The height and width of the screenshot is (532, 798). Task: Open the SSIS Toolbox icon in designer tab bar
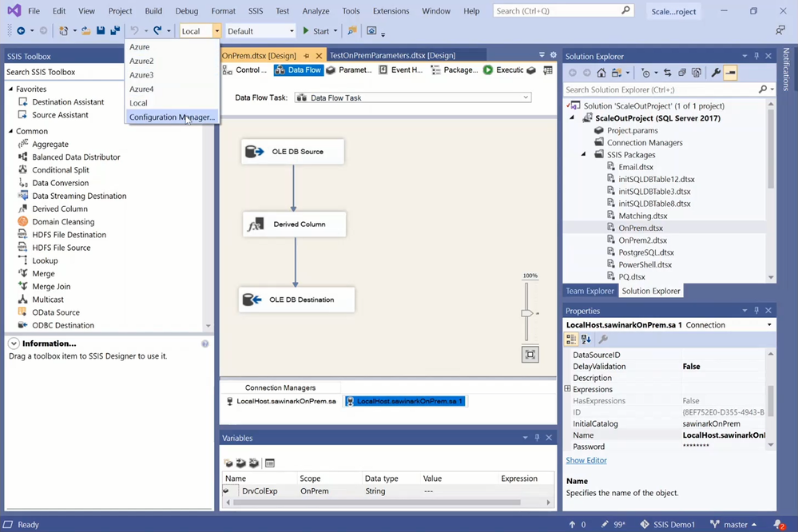pos(548,69)
